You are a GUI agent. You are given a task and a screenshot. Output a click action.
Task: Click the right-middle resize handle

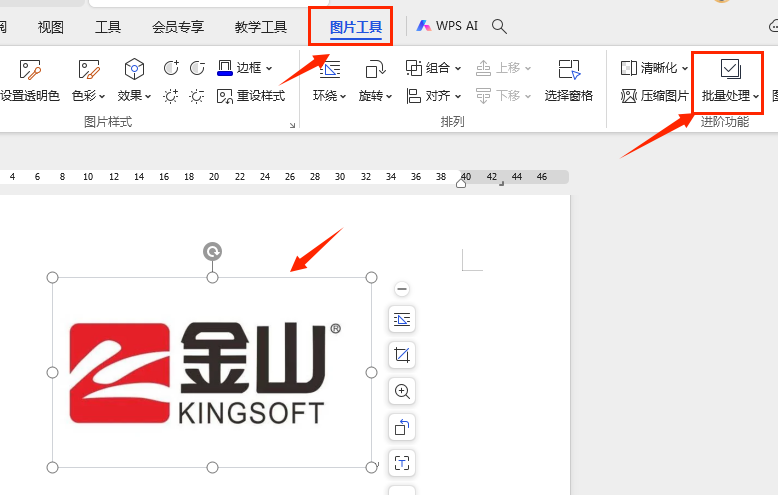pos(372,372)
